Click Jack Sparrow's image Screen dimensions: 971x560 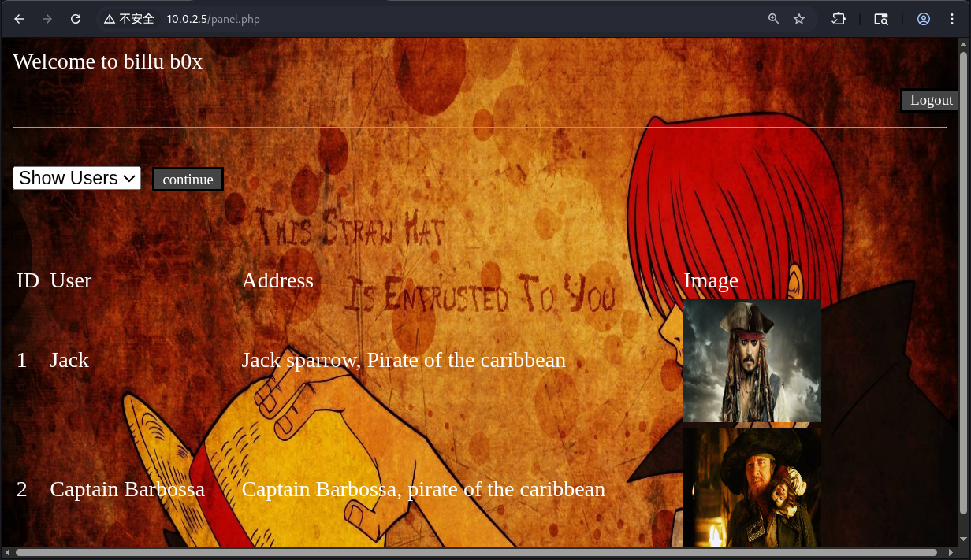[x=752, y=361]
